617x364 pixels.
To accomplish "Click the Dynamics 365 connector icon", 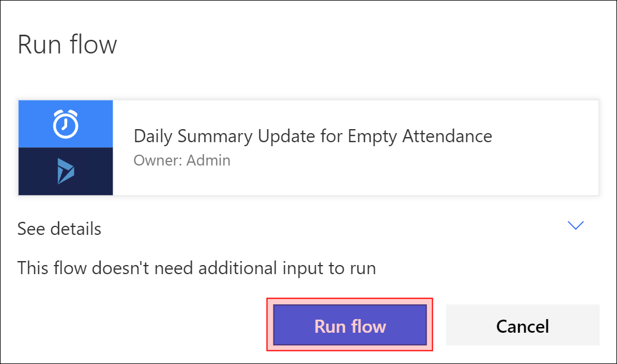I will [x=66, y=171].
